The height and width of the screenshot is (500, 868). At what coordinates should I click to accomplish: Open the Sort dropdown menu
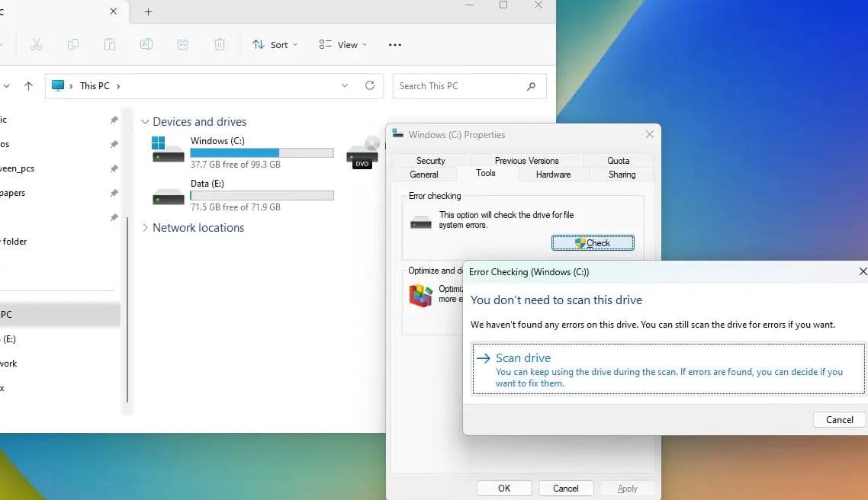275,45
